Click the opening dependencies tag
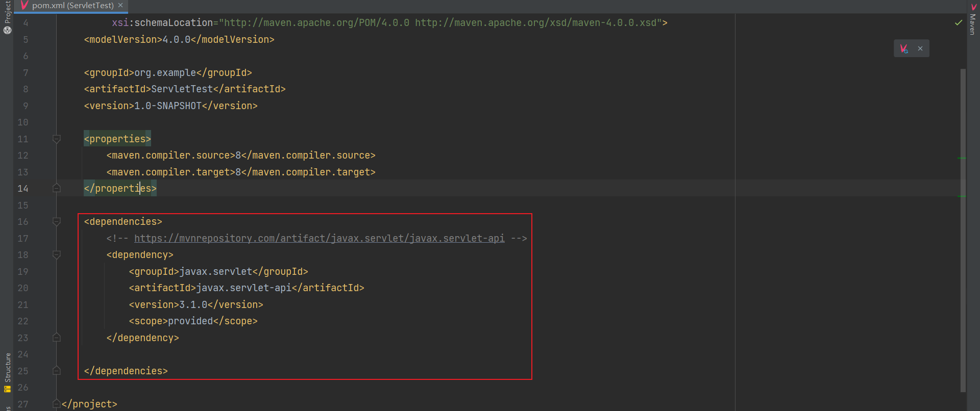Viewport: 980px width, 411px height. coord(123,221)
